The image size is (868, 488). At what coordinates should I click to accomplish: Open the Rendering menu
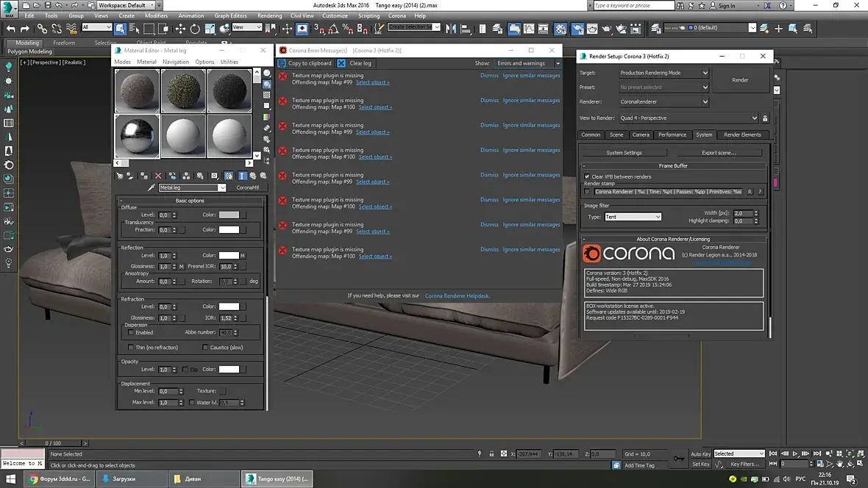[269, 15]
